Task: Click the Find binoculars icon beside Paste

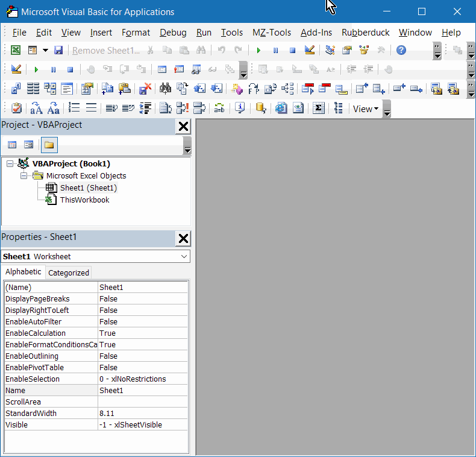Action: coord(201,50)
